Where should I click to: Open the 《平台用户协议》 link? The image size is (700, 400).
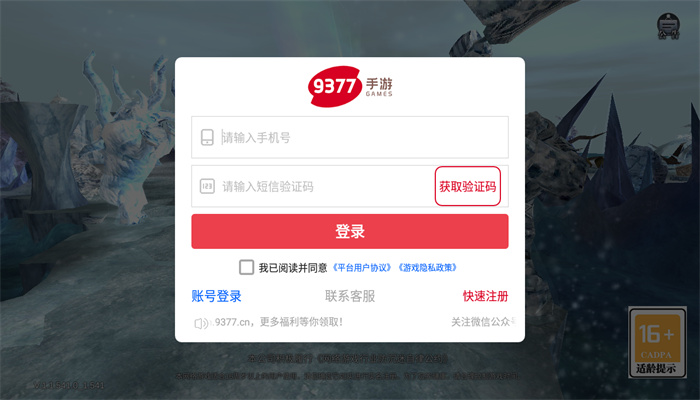[362, 268]
